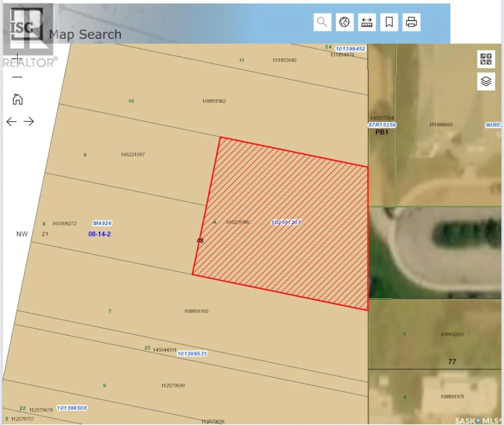This screenshot has height=425, width=504.
Task: Click plan label M4926
Action: pyautogui.click(x=102, y=223)
